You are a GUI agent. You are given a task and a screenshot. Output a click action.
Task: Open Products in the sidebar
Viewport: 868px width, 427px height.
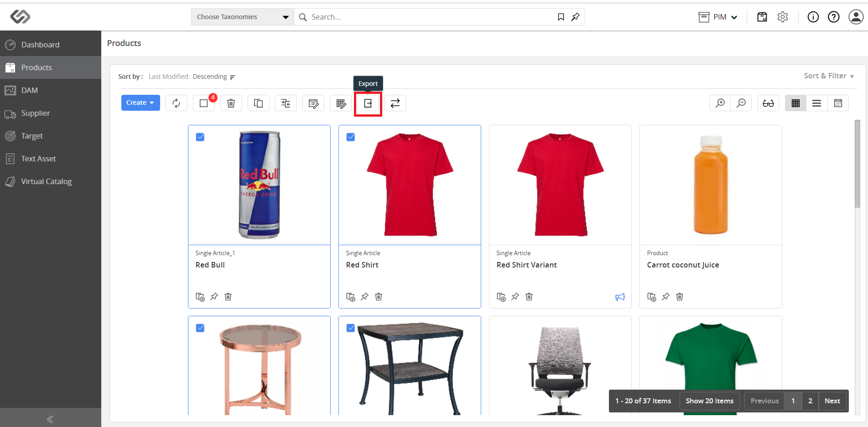[51, 67]
